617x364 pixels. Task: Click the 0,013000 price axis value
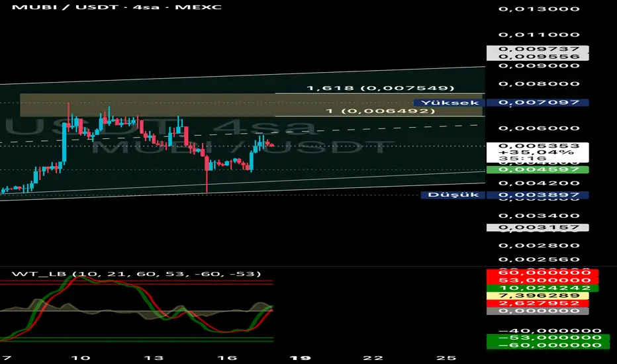coord(539,9)
